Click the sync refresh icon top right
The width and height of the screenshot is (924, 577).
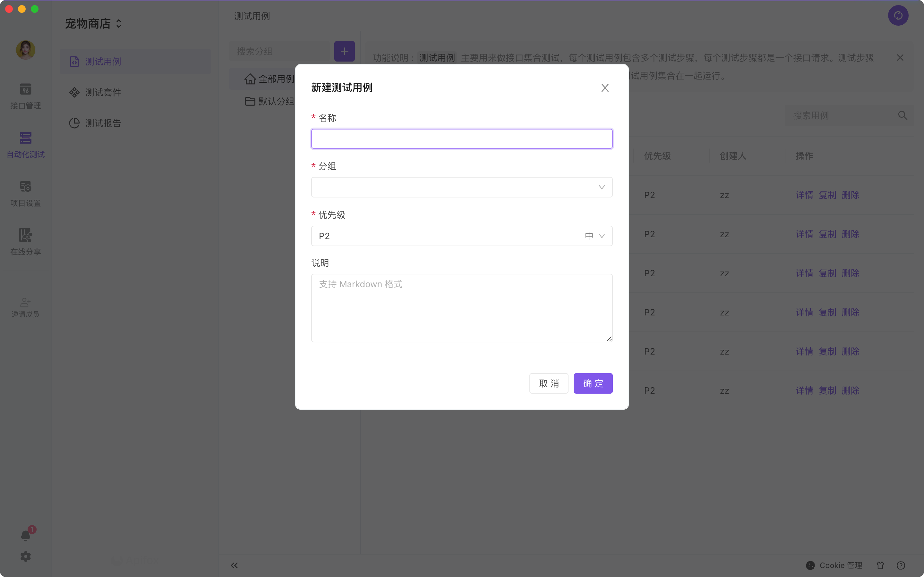pyautogui.click(x=898, y=16)
